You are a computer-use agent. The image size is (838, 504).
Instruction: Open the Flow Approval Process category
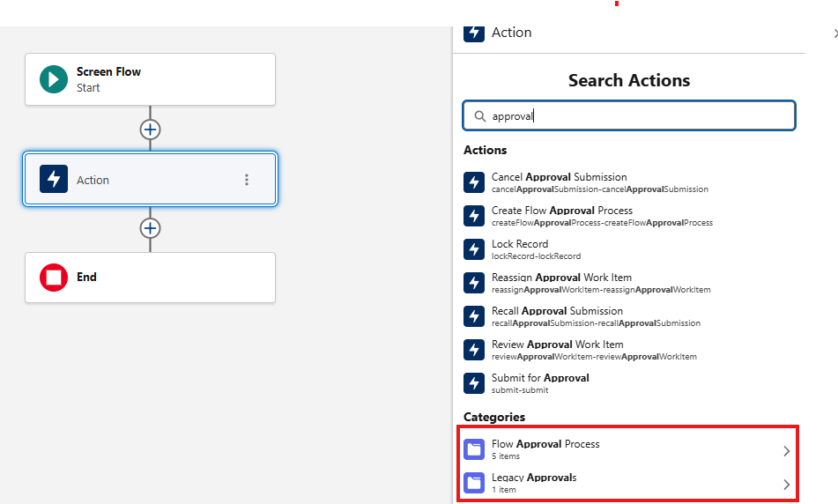click(629, 449)
